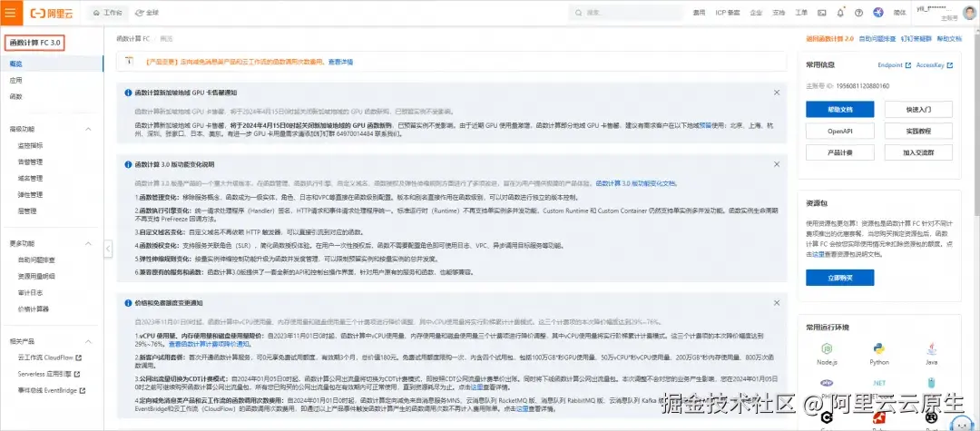This screenshot has width=980, height=431.
Task: Click the 函数计算 FC breadcrumb
Action: coord(133,39)
